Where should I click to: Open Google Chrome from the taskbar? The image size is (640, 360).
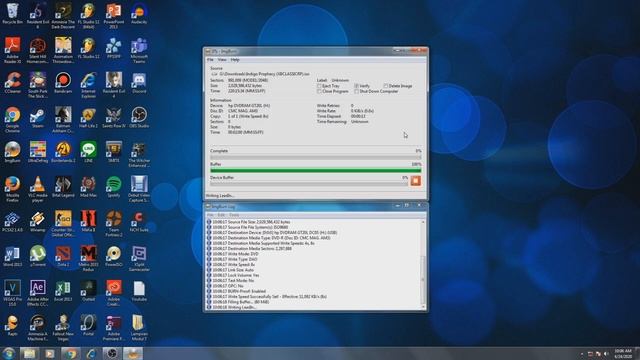click(70, 353)
